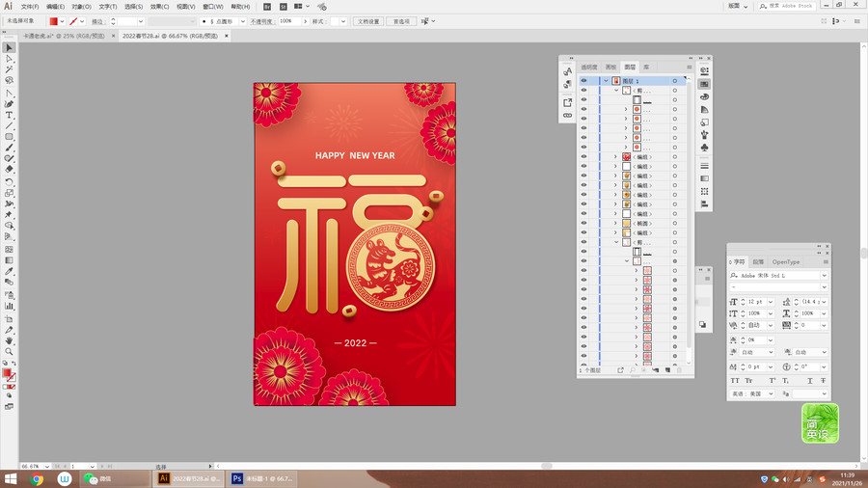Open the font size 12 pt dropdown
868x488 pixels.
(x=770, y=302)
